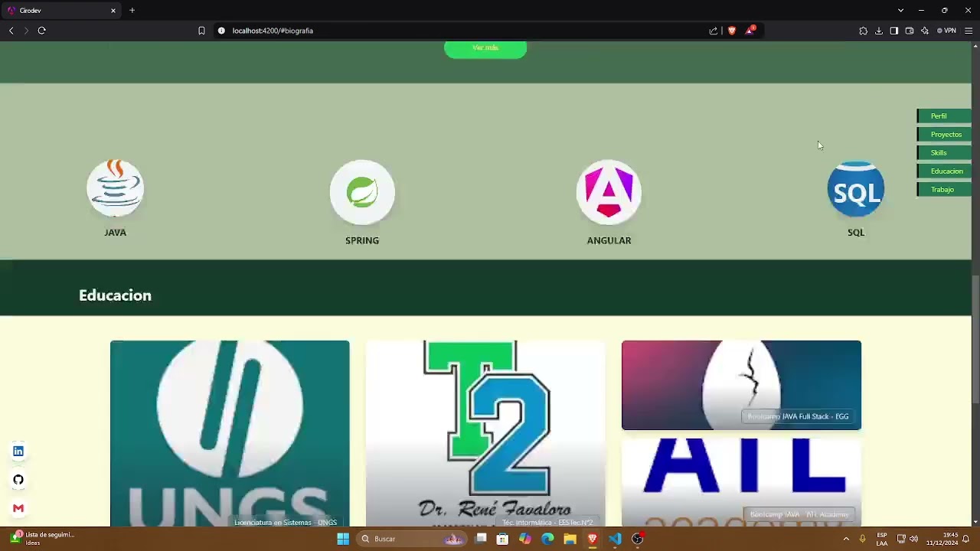Open the ATL Academy bootcamp card
This screenshot has height=551, width=980.
(741, 481)
